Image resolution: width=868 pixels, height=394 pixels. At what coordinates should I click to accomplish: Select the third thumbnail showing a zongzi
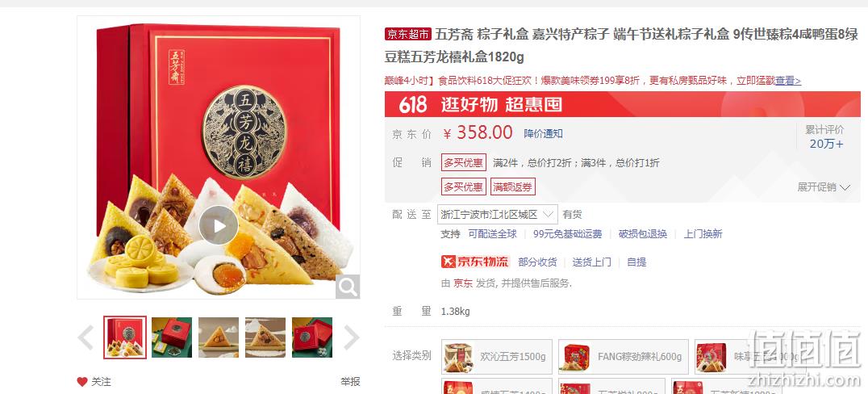coord(219,337)
